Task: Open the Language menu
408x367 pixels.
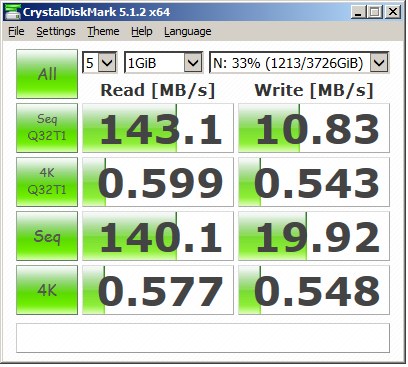Action: coord(187,31)
